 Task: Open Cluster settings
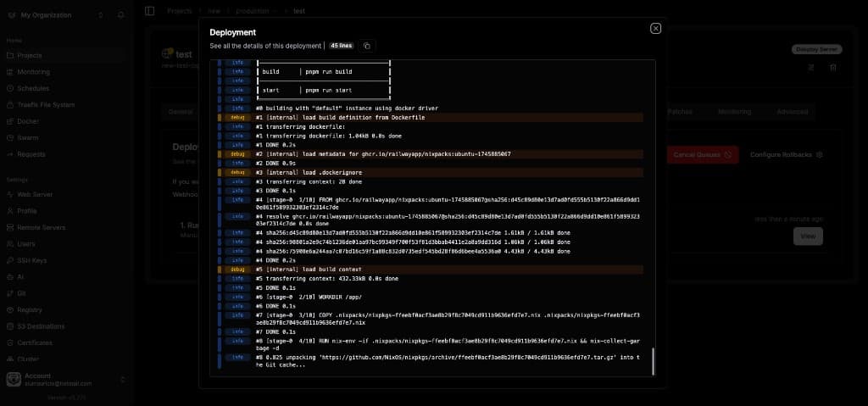28,359
